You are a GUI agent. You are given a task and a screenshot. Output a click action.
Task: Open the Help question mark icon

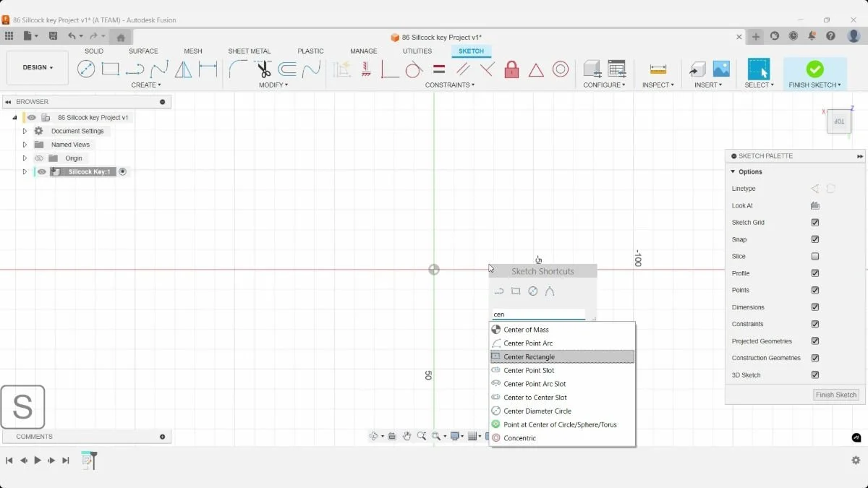tap(831, 36)
